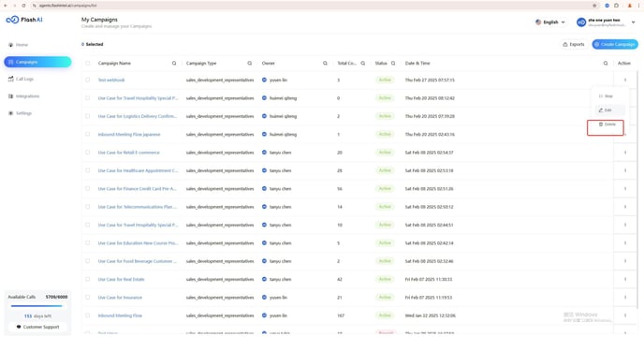
Task: Bookmark this page with star icon
Action: (x=594, y=6)
